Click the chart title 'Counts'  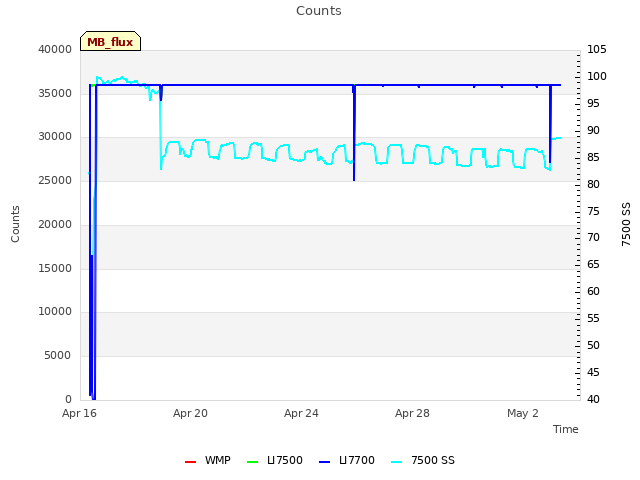point(319,11)
